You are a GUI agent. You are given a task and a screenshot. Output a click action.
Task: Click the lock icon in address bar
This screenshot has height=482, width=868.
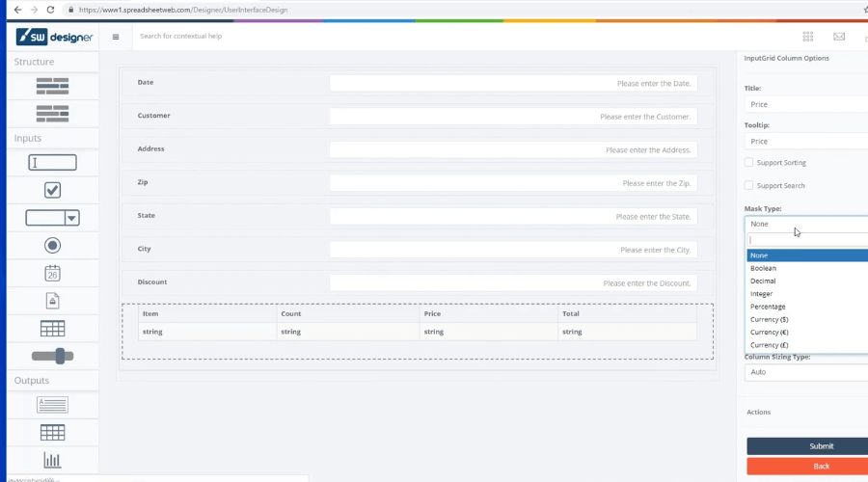click(x=70, y=10)
